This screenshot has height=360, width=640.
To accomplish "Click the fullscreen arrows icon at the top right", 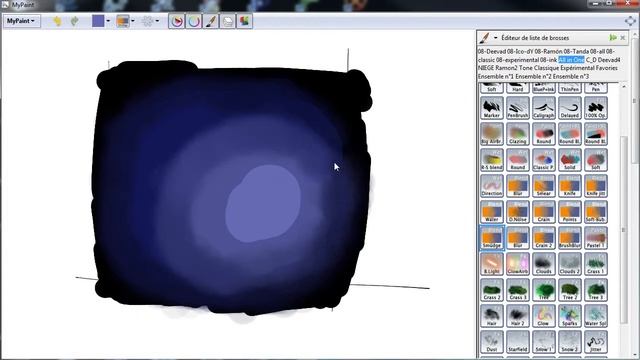I will point(630,21).
